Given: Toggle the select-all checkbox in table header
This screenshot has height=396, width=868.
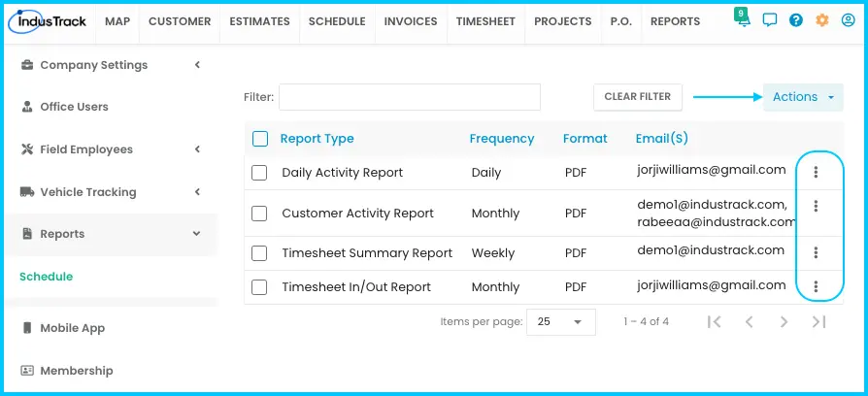Looking at the screenshot, I should click(x=259, y=139).
